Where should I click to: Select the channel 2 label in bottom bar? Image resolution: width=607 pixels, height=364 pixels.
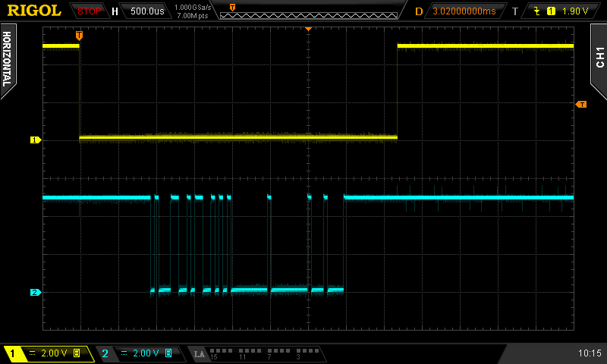pyautogui.click(x=105, y=353)
